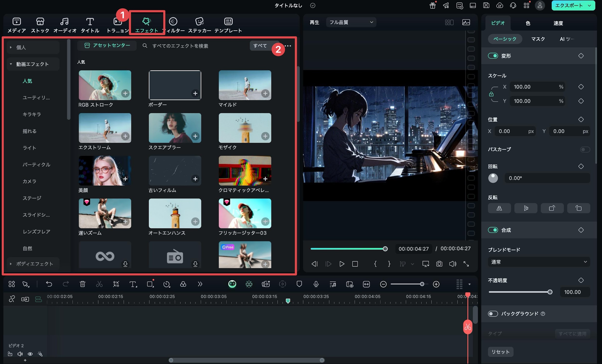Screen dimensions: 602x364
Task: Open the cloud upload icon in top bar
Action: tap(500, 5)
